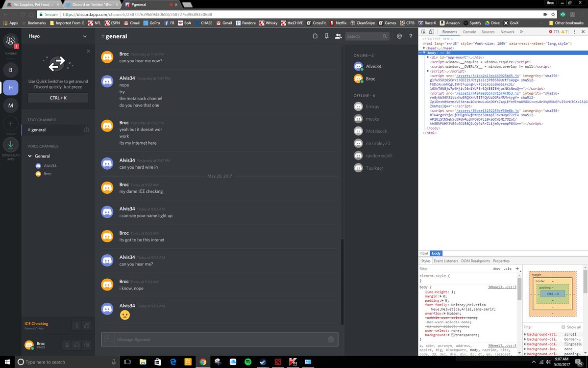Click the rgba background-color swatch
Viewport: 588px width, 368px height.
[x=566, y=344]
